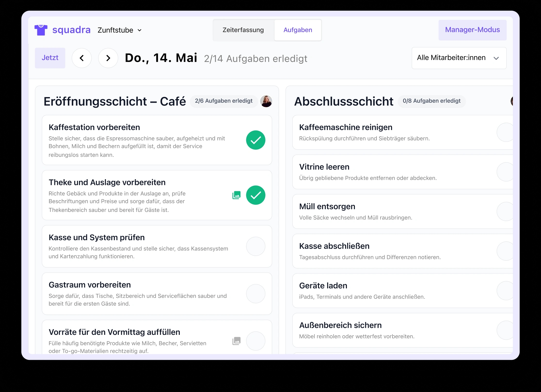The height and width of the screenshot is (392, 541).
Task: Jump to today with the Jetzt button
Action: (50, 58)
